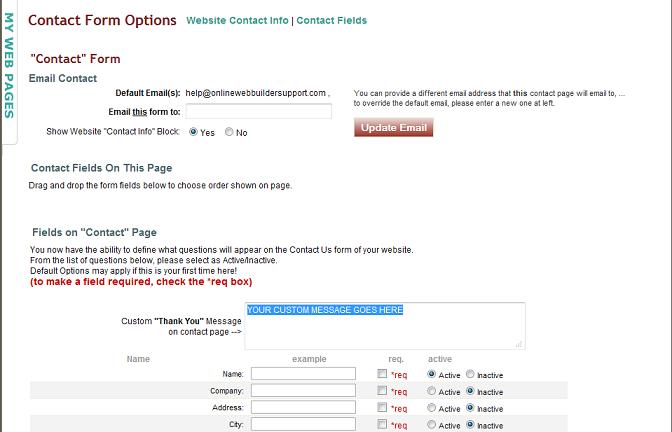Open the My Web Pages side tab

point(9,66)
